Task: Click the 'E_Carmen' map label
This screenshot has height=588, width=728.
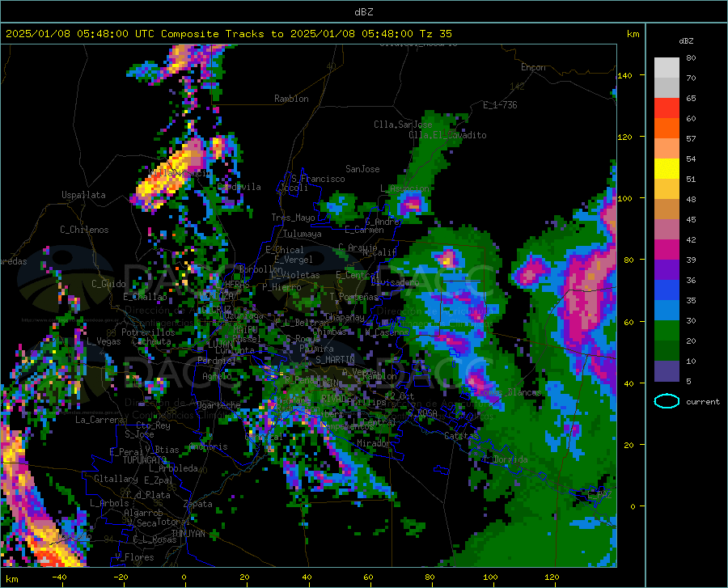Action: (x=364, y=230)
